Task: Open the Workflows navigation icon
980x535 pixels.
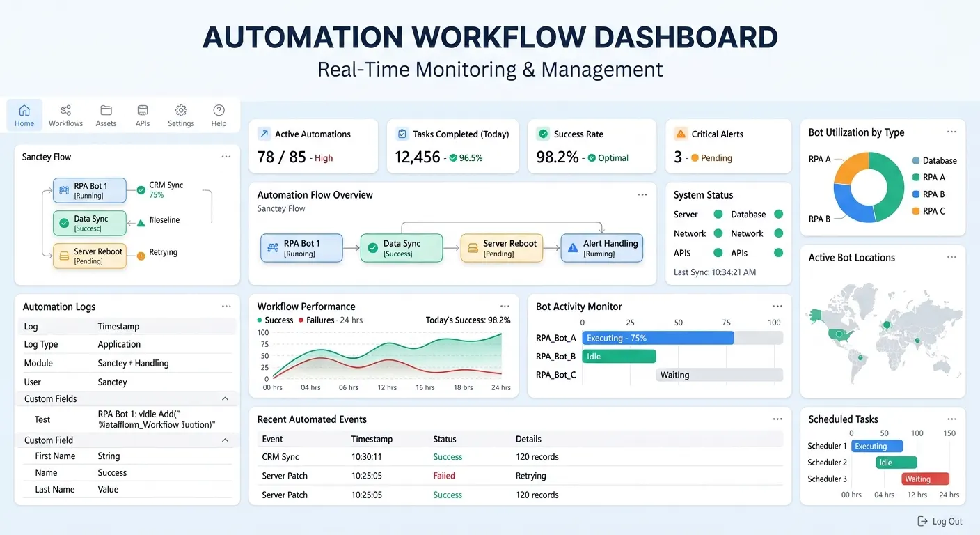Action: click(65, 110)
